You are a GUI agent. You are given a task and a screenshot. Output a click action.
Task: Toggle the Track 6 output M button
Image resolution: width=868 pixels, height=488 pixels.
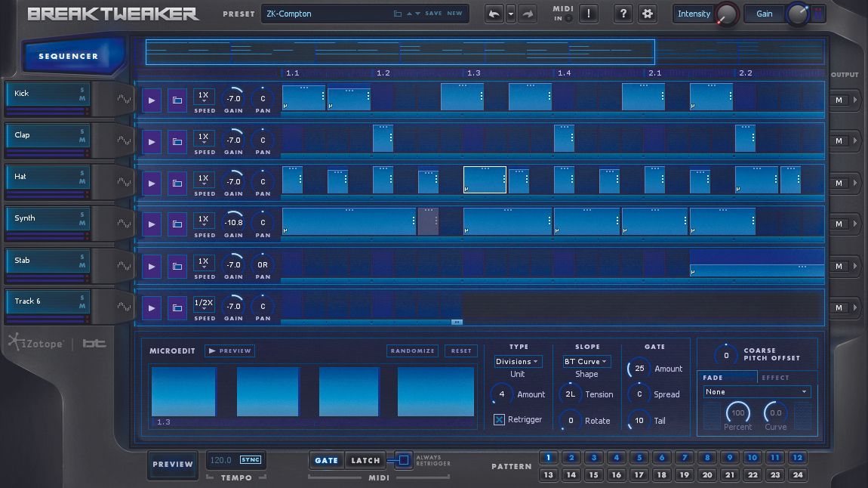839,308
